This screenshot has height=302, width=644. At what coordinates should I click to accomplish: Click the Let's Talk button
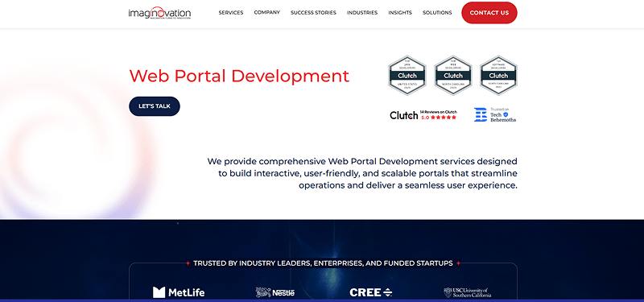point(155,106)
